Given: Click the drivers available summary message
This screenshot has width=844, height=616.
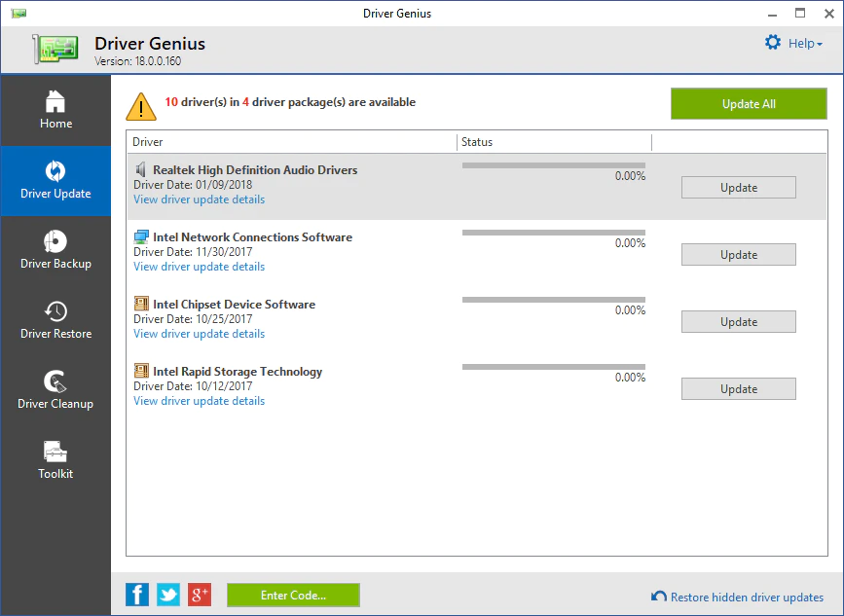Looking at the screenshot, I should [x=290, y=102].
